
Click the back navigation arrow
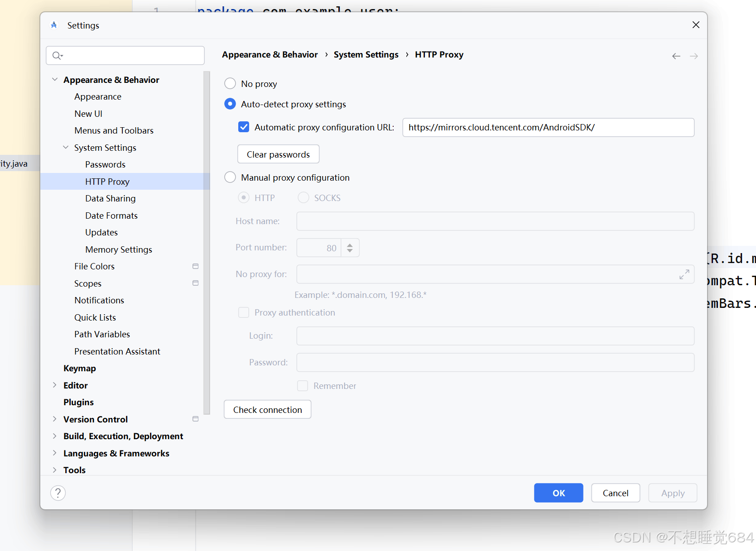click(676, 56)
